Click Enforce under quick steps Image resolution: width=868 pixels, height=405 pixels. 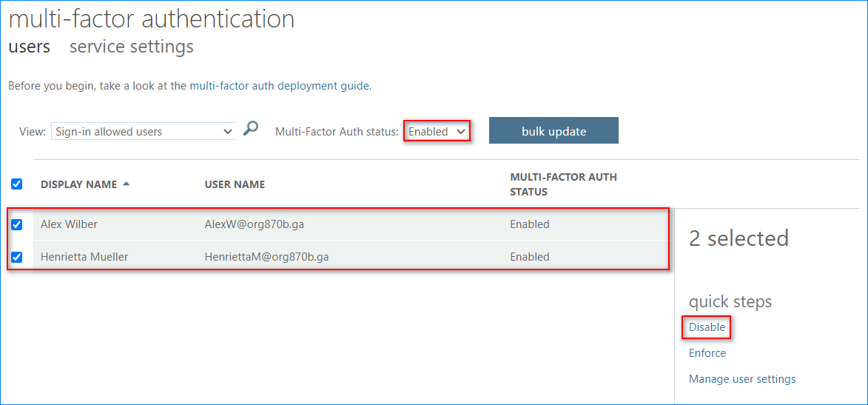point(707,353)
